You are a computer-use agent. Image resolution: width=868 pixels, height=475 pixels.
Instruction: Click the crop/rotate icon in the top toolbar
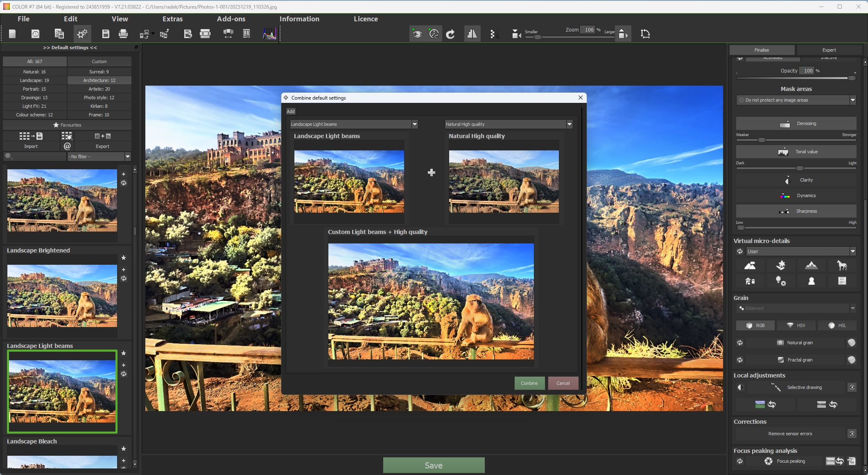tap(645, 34)
